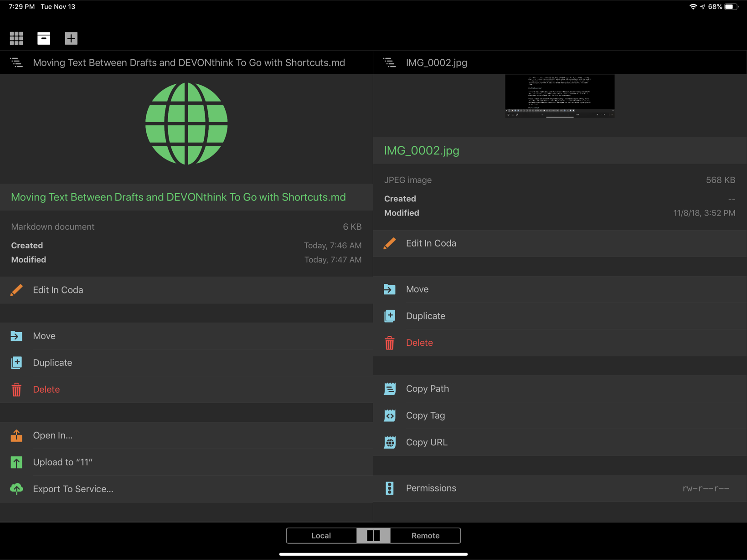Tap the green Upload arrow icon
This screenshot has width=747, height=560.
click(x=16, y=462)
